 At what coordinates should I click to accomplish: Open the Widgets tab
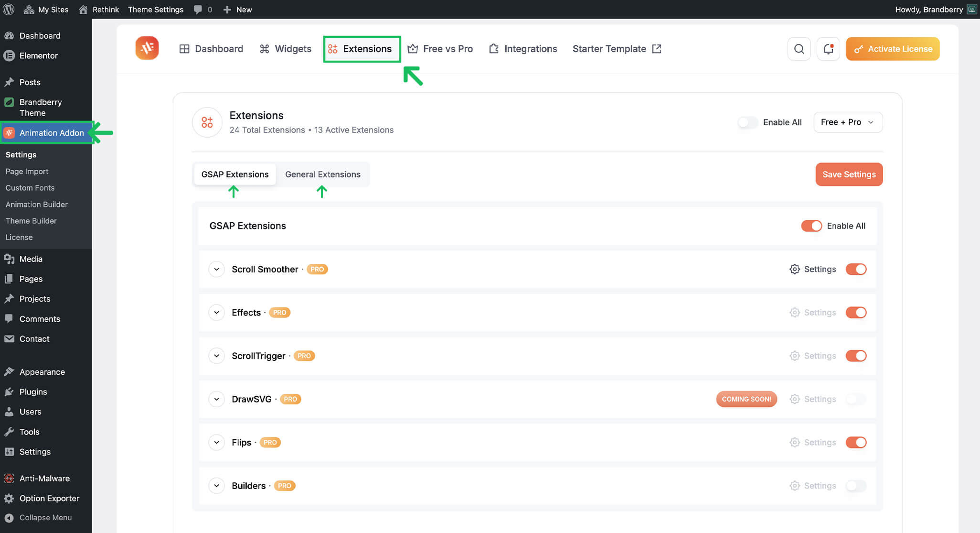pos(286,49)
